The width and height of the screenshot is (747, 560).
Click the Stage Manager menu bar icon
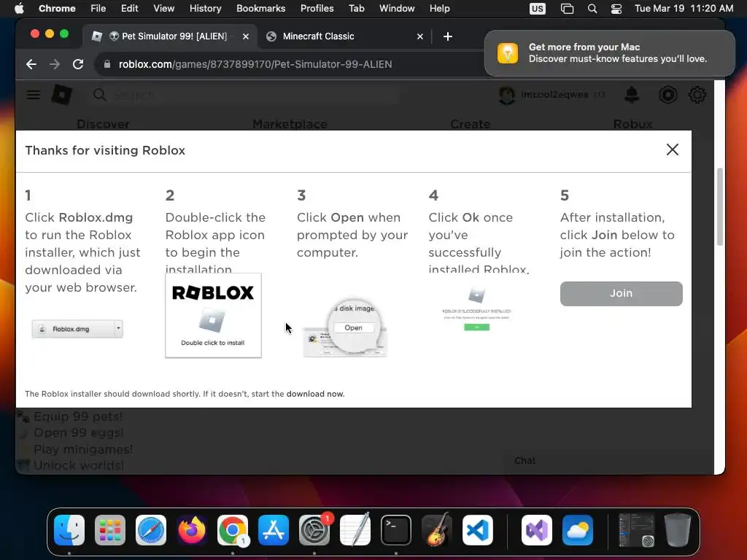567,9
